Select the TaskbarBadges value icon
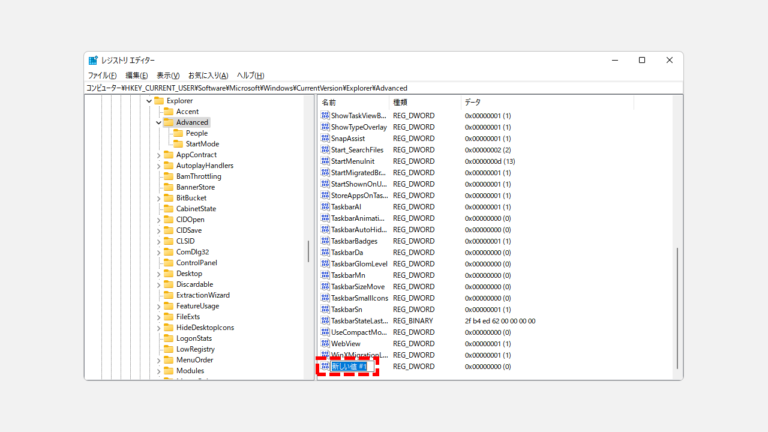 click(x=325, y=241)
